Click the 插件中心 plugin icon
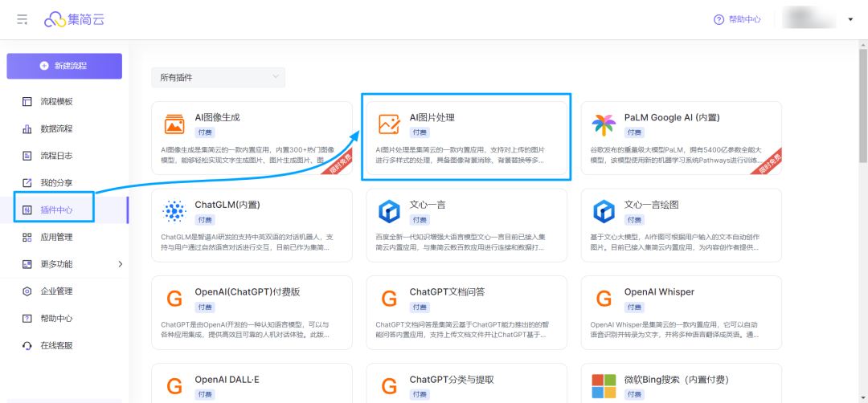This screenshot has width=868, height=403. [27, 210]
